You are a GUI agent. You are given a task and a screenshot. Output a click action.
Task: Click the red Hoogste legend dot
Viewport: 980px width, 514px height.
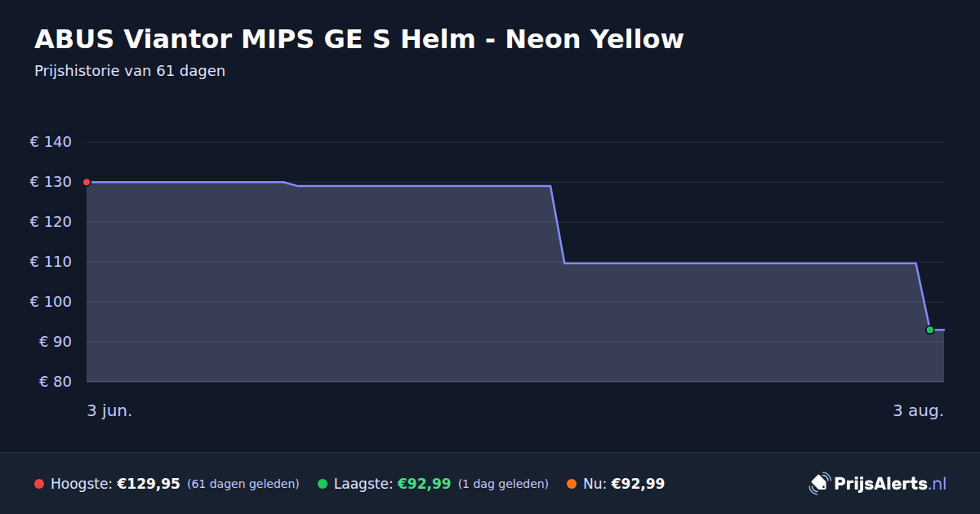[39, 484]
